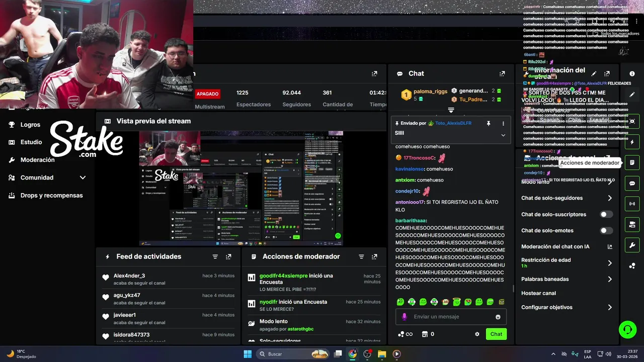Open the wrench tools icon in right rail
Screen dimensions: 644x362
(x=632, y=245)
